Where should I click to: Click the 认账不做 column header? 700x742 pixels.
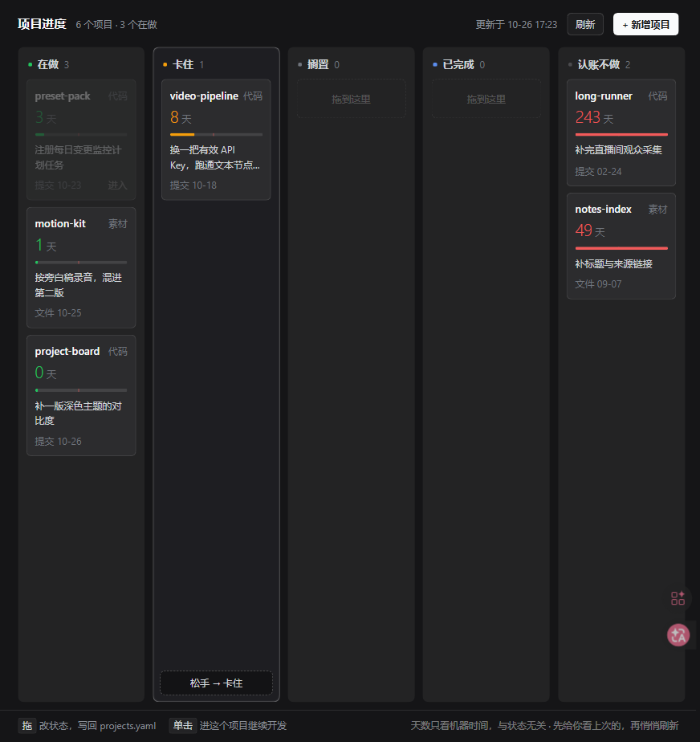(x=599, y=64)
